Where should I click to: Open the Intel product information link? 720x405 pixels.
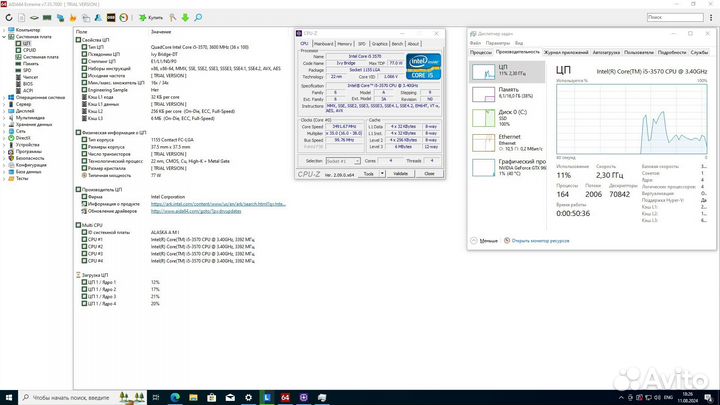218,204
